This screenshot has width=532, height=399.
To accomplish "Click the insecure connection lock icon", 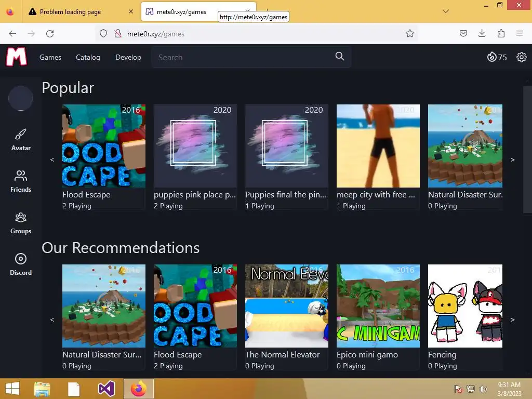I will pyautogui.click(x=118, y=33).
